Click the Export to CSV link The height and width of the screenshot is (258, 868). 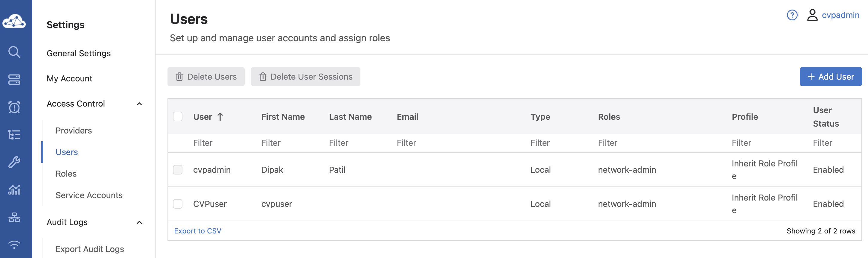[197, 231]
